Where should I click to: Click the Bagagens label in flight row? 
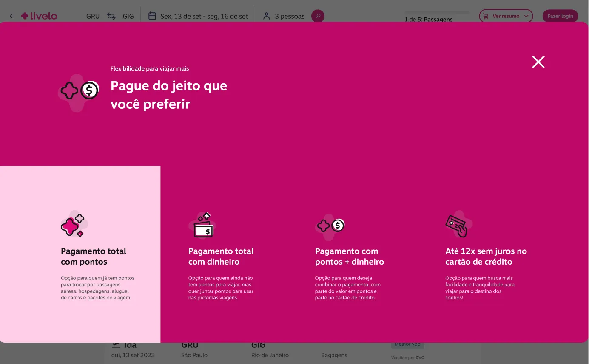(334, 355)
